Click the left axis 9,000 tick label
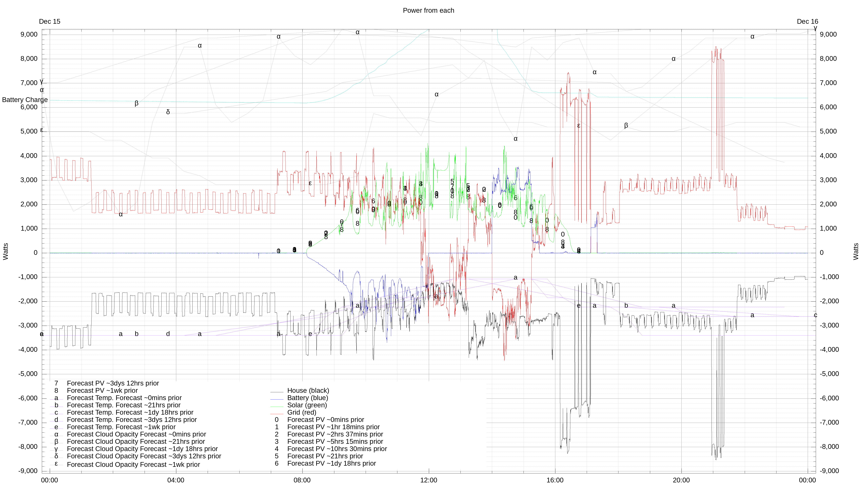The height and width of the screenshot is (488, 868). (x=29, y=34)
